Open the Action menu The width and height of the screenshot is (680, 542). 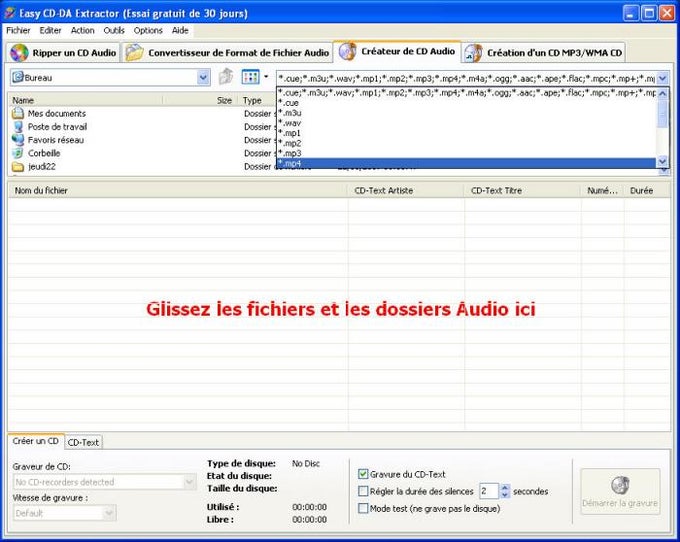click(x=82, y=30)
